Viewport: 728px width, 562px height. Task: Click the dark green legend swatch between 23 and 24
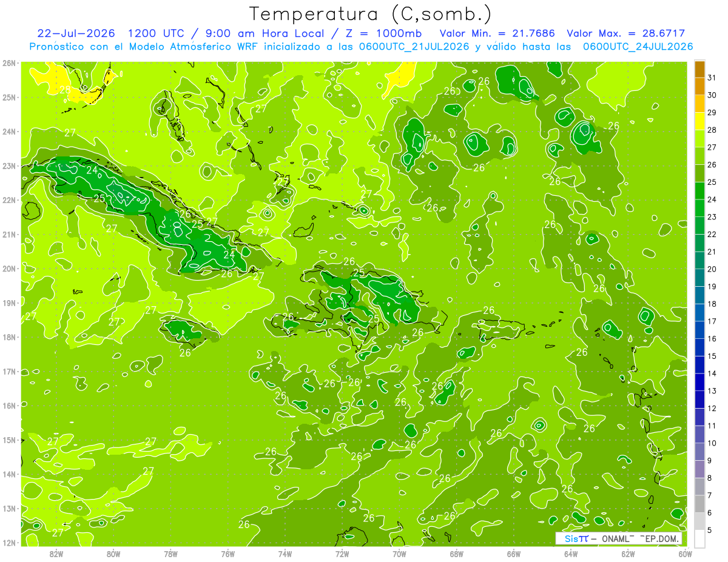pyautogui.click(x=699, y=208)
